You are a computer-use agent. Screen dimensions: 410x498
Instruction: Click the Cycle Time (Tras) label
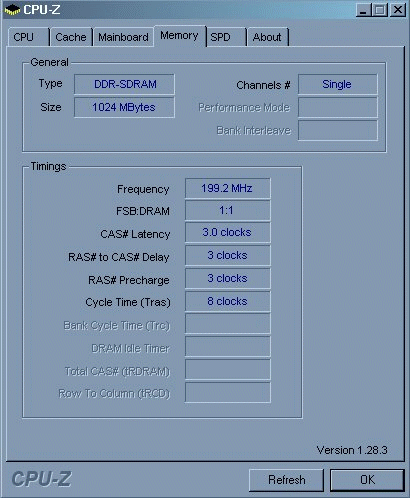[x=128, y=302]
